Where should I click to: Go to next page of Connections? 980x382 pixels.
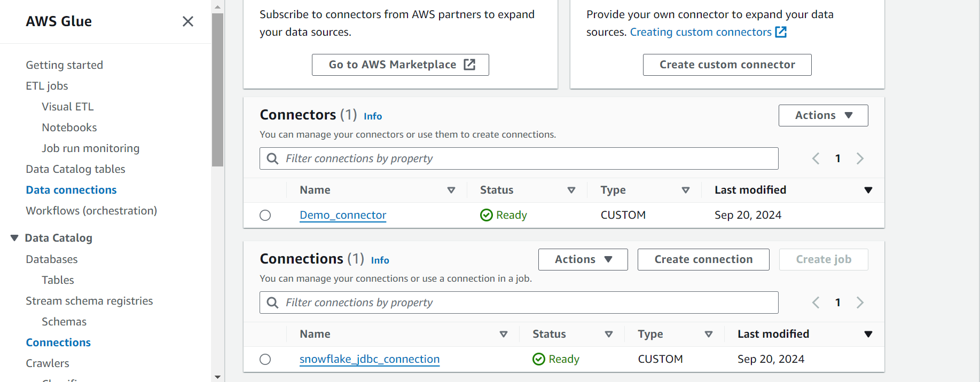860,303
